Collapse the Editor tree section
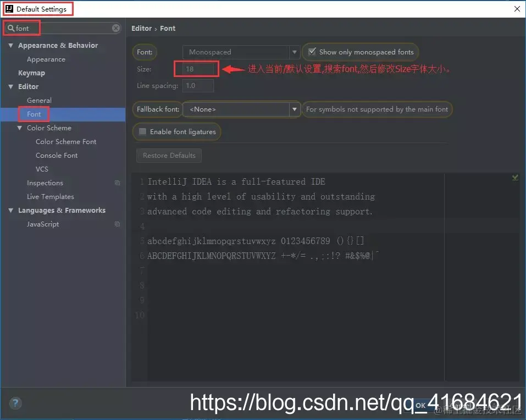The width and height of the screenshot is (526, 420). (11, 86)
